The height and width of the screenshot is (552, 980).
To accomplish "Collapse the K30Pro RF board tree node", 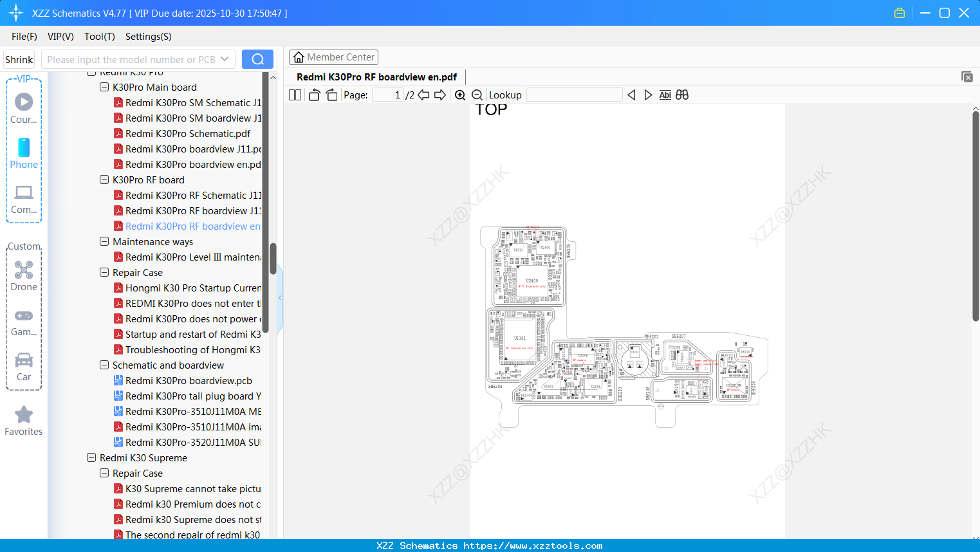I will point(104,179).
